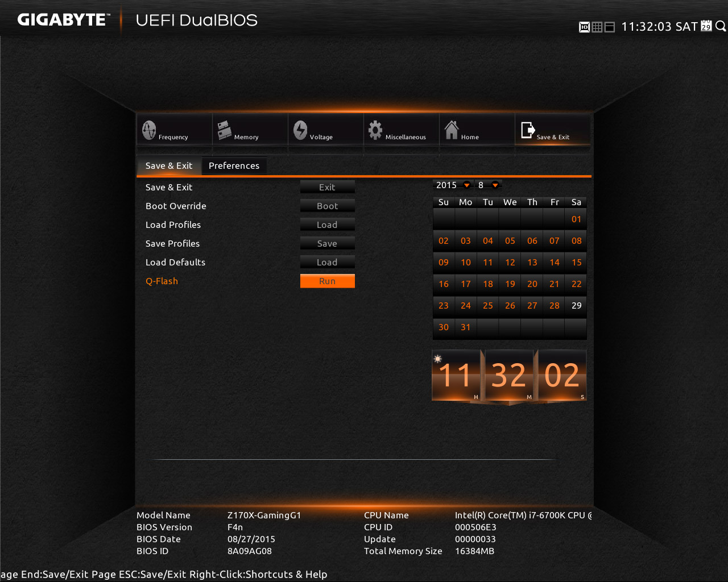
Task: Click the magnifier search icon
Action: (720, 26)
